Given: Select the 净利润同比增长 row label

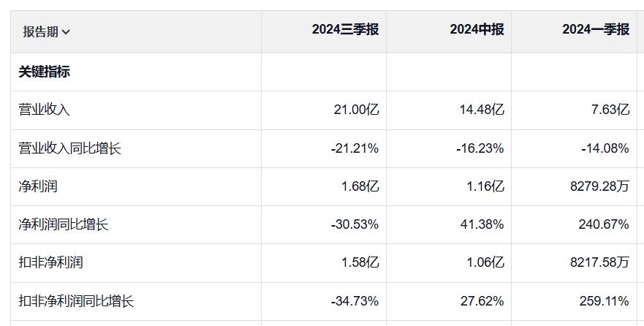Looking at the screenshot, I should click(64, 224).
